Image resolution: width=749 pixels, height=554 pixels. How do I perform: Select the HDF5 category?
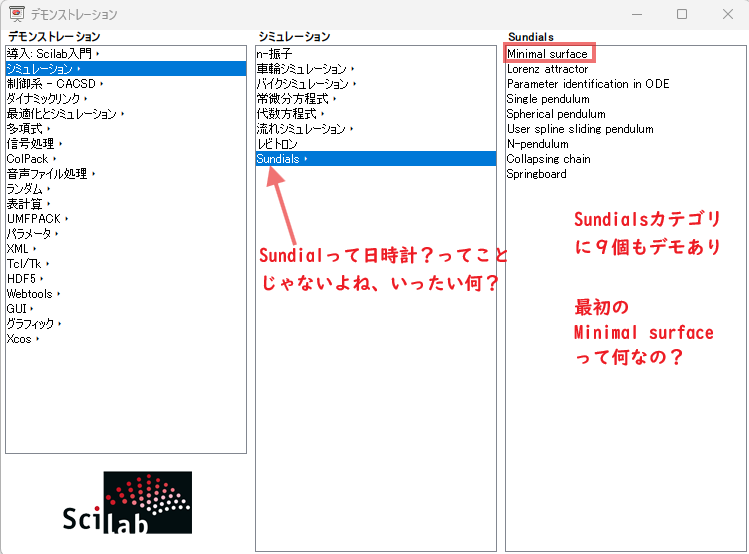pos(126,279)
